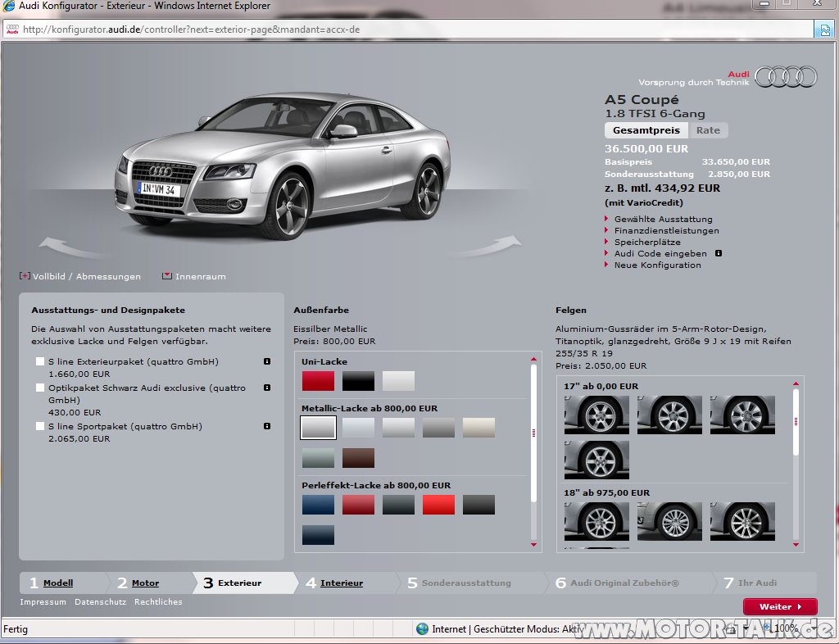The height and width of the screenshot is (644, 839).
Task: Select the navy Perleffekt swatch in bottom row
Action: (x=318, y=535)
